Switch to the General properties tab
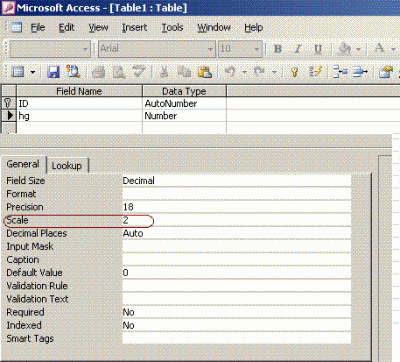 pyautogui.click(x=23, y=164)
